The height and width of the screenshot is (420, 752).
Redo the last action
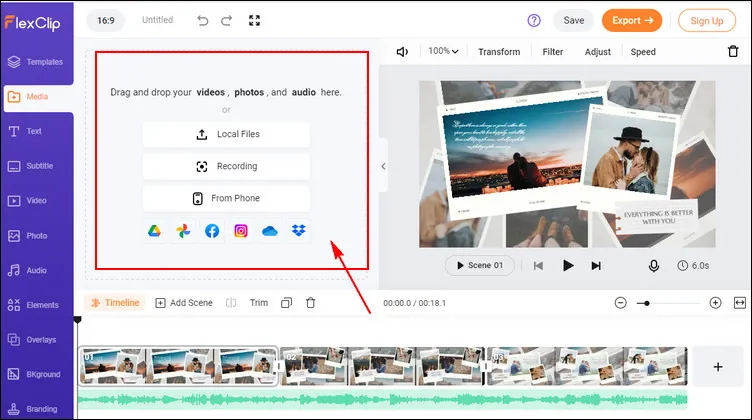coord(226,21)
